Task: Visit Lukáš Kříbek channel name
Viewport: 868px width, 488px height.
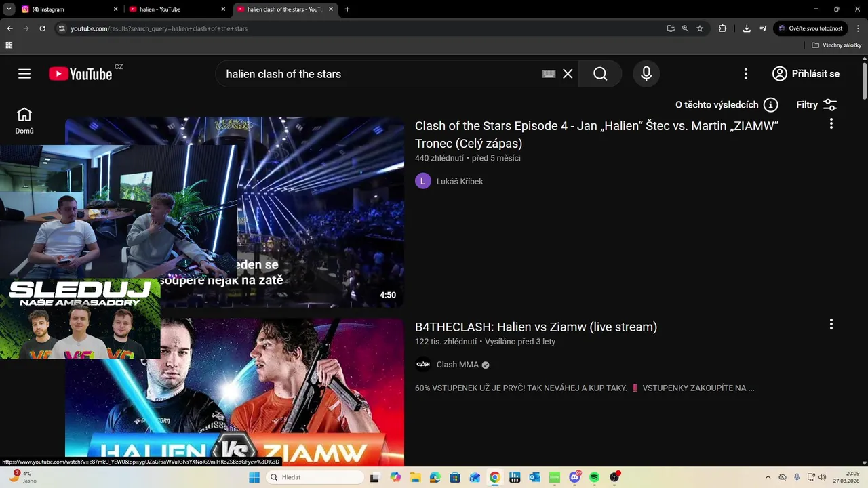Action: [x=460, y=182]
